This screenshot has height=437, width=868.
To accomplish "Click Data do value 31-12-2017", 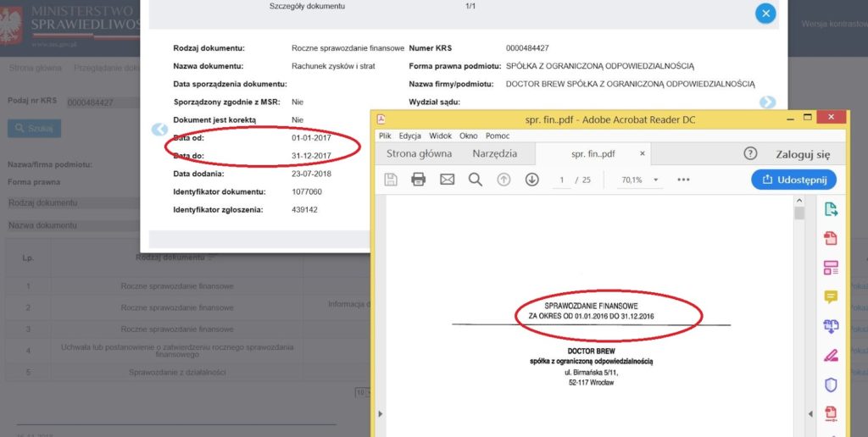I will (311, 156).
